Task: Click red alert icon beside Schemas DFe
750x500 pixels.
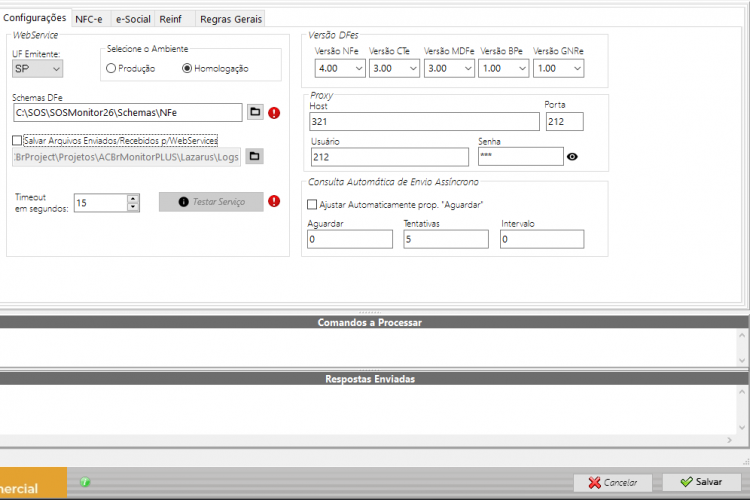Action: coord(274,113)
